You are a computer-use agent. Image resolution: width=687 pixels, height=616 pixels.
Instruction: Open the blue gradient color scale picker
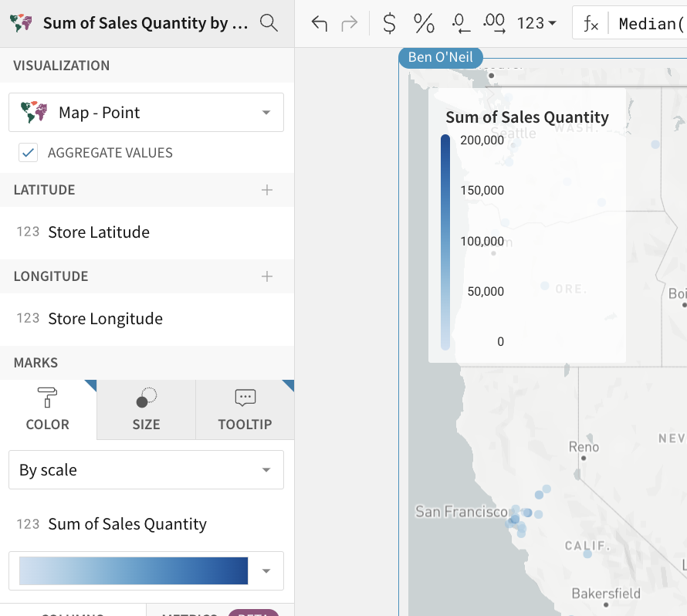[146, 570]
